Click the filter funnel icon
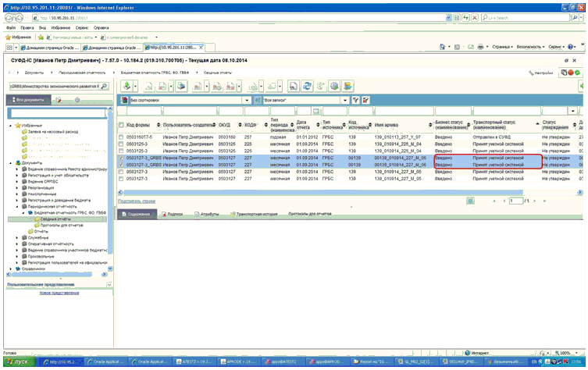Screen dimensions: 588x370 coord(355,100)
